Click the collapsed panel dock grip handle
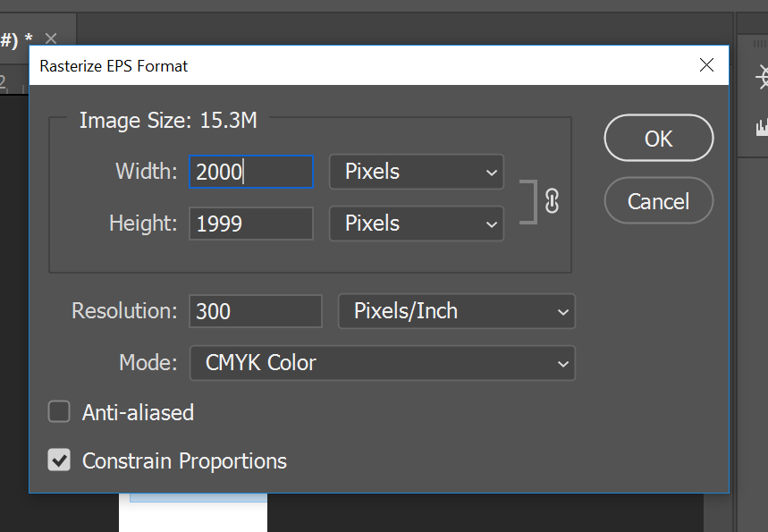 [x=760, y=44]
